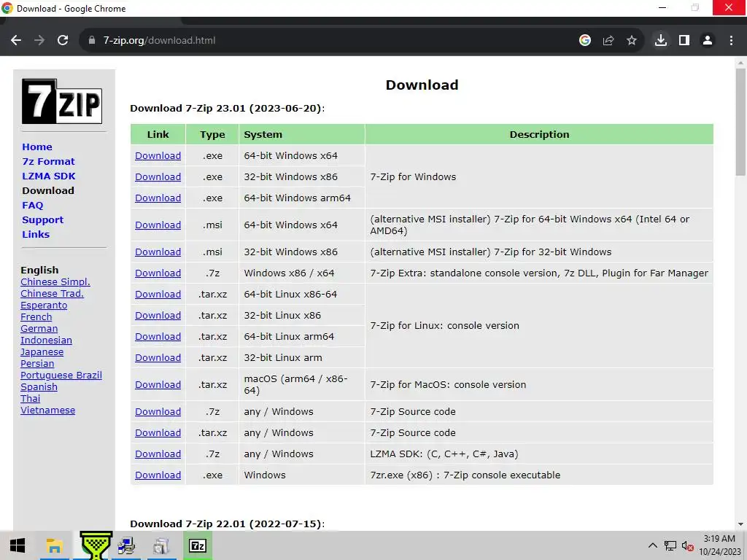Download tar.xz for macOS
The width and height of the screenshot is (747, 560).
coord(158,385)
